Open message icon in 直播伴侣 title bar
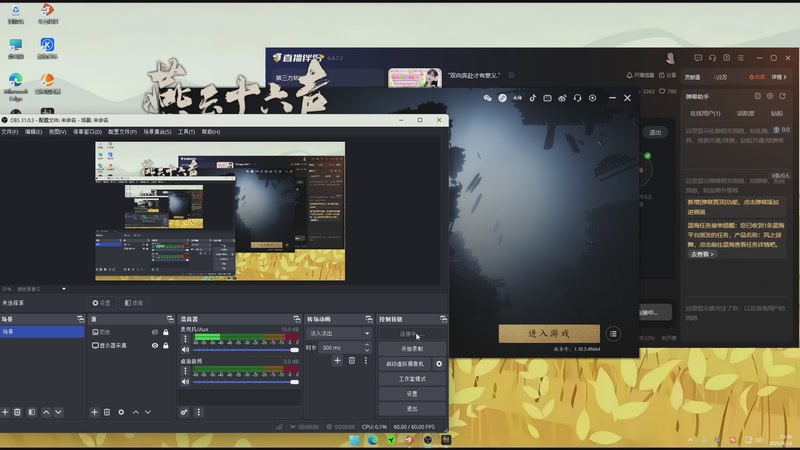 698,58
